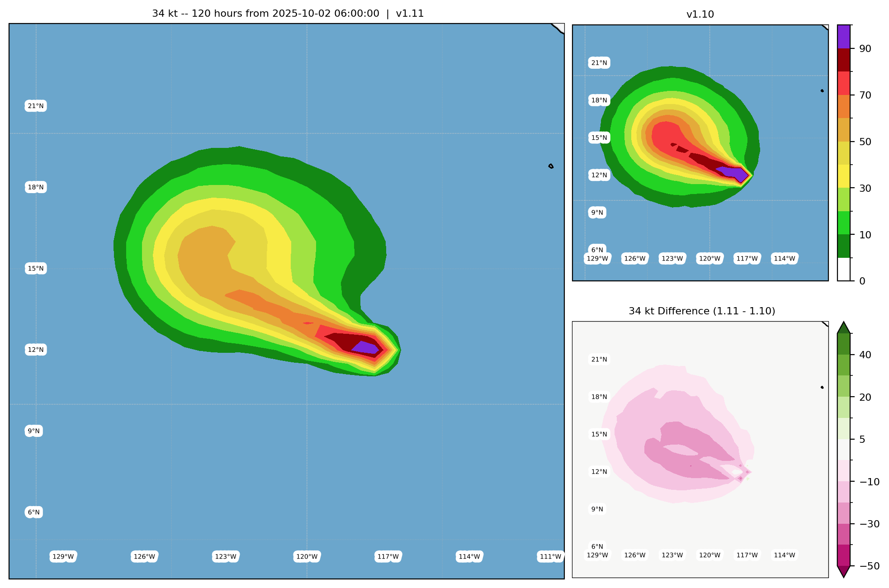Click the white zero swatch on probability colorbar
This screenshot has height=588, width=889.
pyautogui.click(x=843, y=269)
